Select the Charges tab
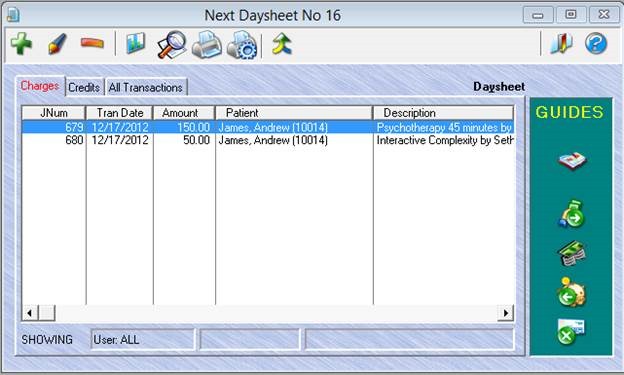Viewport: 624px width, 375px height. point(40,86)
